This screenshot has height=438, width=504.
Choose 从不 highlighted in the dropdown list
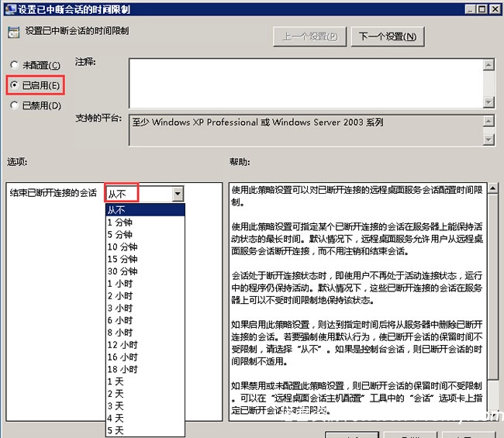tap(145, 210)
